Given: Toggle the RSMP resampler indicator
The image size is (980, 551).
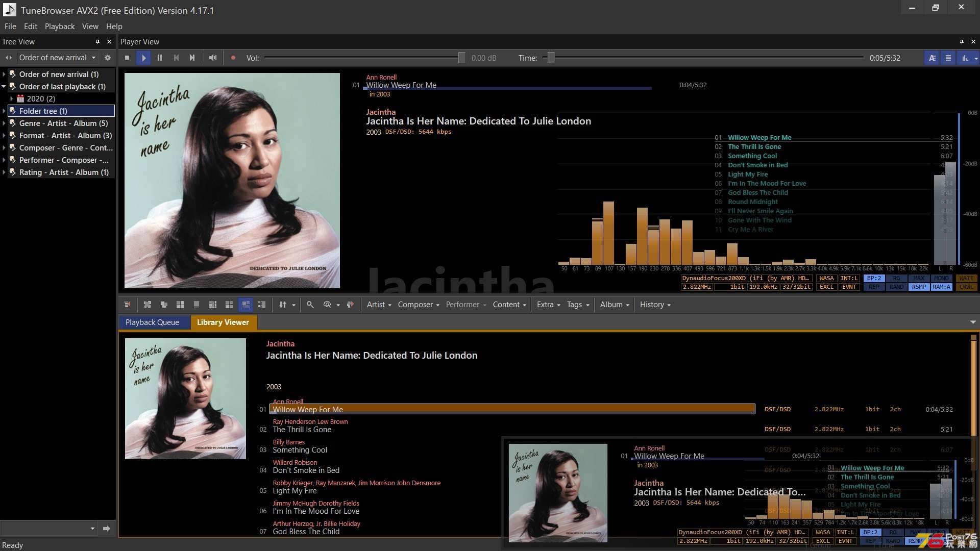Looking at the screenshot, I should (919, 287).
